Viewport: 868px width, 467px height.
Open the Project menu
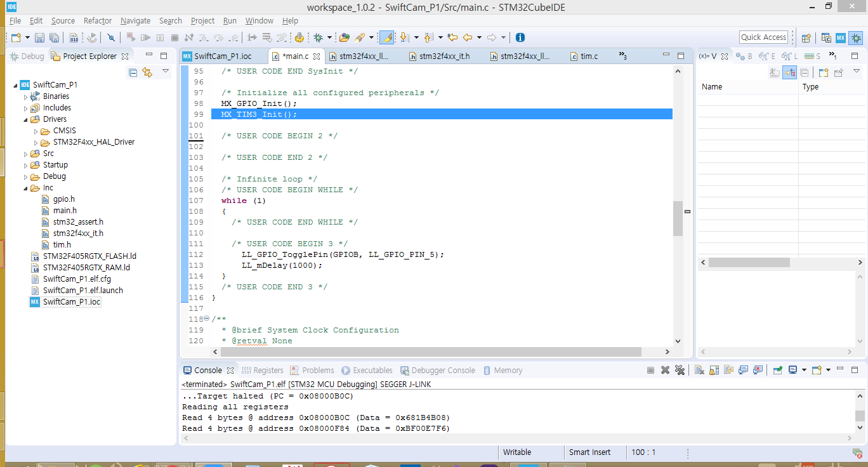pyautogui.click(x=202, y=21)
